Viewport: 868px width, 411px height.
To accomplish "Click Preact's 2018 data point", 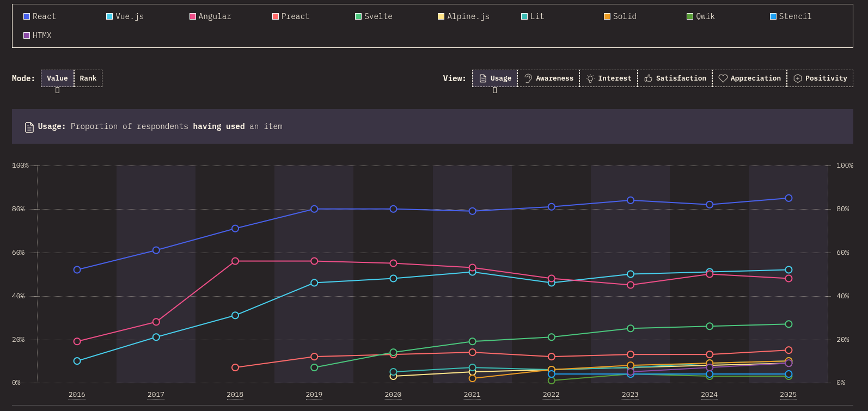I will [x=235, y=367].
